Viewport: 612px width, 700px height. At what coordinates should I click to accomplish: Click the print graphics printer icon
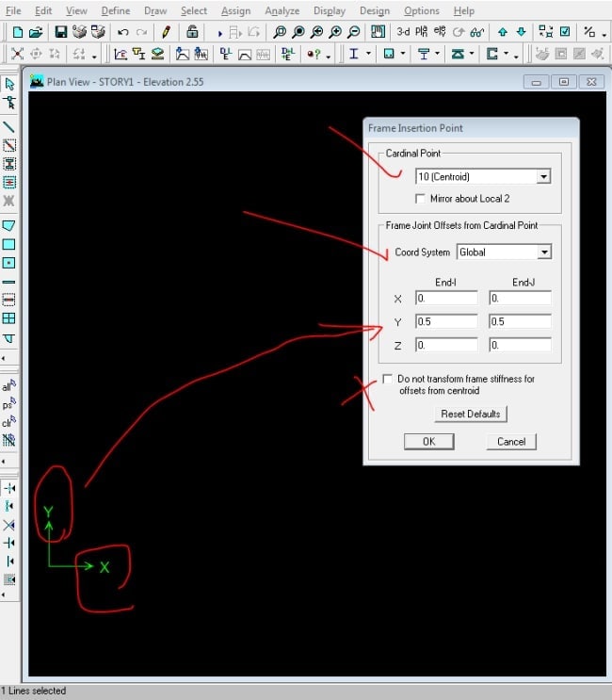[79, 32]
